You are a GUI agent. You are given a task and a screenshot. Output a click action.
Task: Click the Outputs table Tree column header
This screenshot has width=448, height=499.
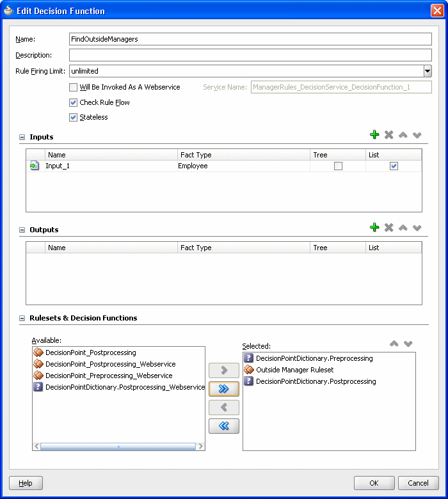(x=338, y=248)
